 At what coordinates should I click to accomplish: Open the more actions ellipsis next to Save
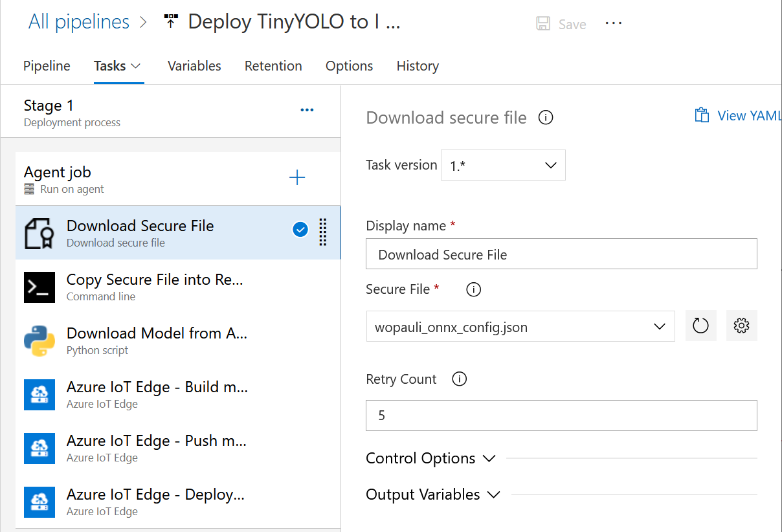point(614,23)
